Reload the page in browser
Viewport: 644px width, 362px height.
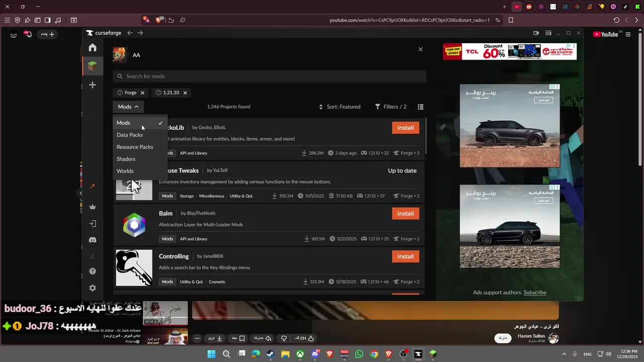coord(616,20)
